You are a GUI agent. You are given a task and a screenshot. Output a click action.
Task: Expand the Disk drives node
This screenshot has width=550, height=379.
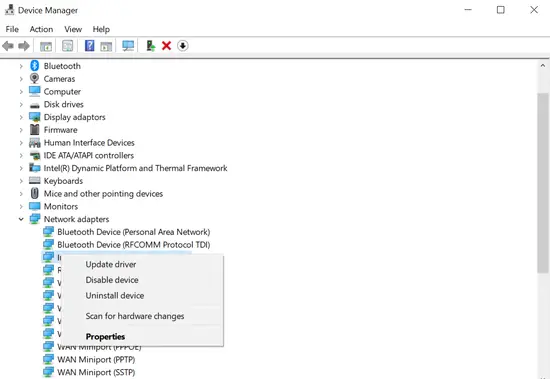[21, 104]
